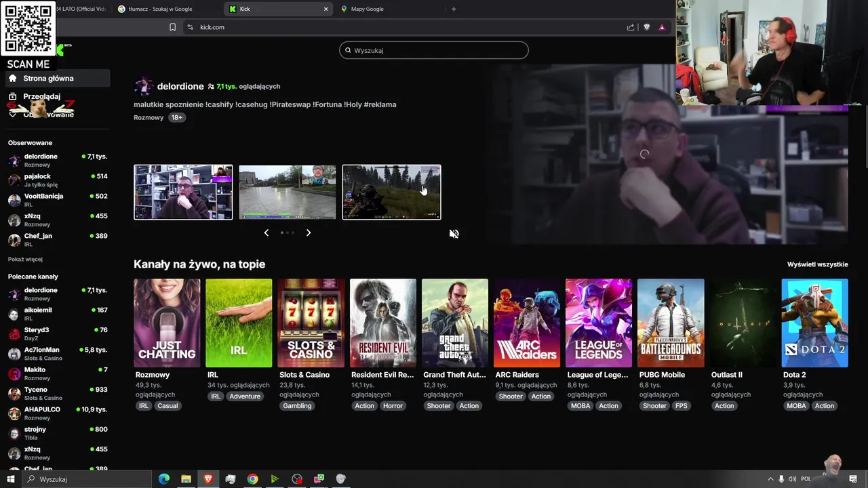868x488 pixels.
Task: Switch to Mapy Google tab
Action: 389,9
